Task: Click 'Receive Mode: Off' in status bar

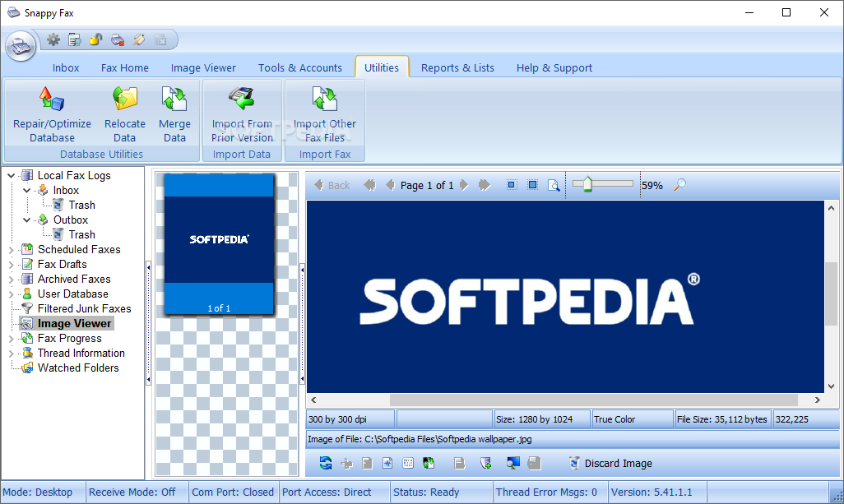Action: (x=132, y=492)
